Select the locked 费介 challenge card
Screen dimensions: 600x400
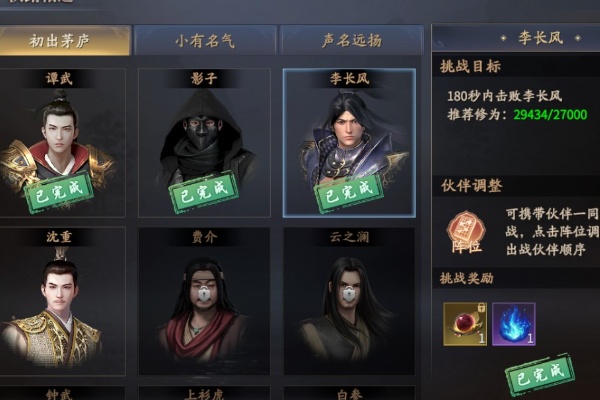204,301
